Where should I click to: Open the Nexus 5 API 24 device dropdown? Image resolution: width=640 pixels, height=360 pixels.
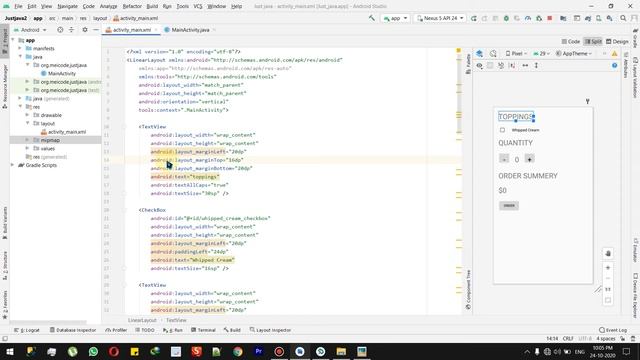point(440,18)
